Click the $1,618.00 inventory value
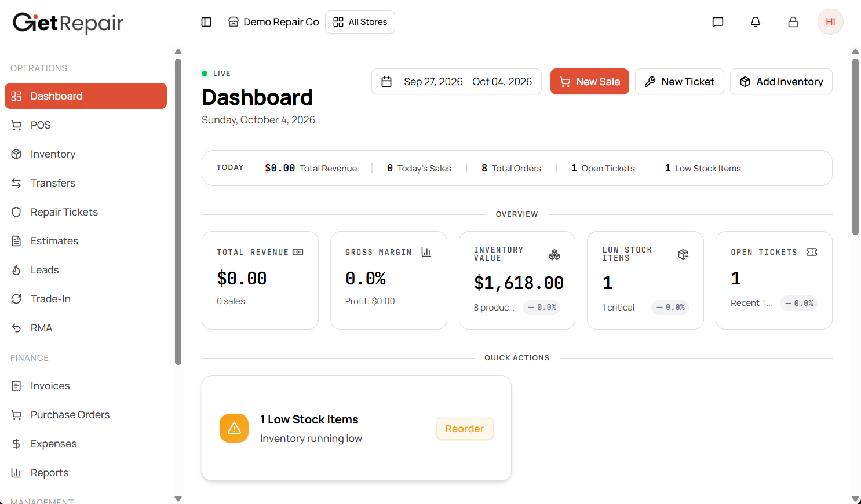 (x=519, y=283)
